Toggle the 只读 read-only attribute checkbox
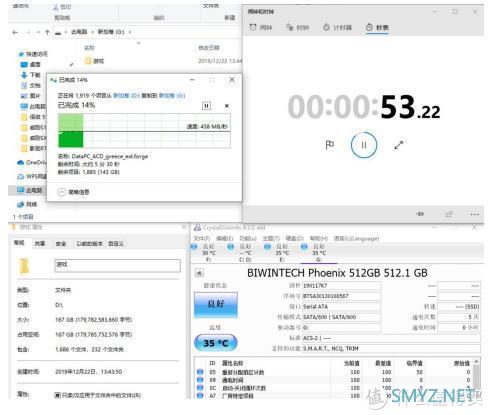 click(x=57, y=395)
